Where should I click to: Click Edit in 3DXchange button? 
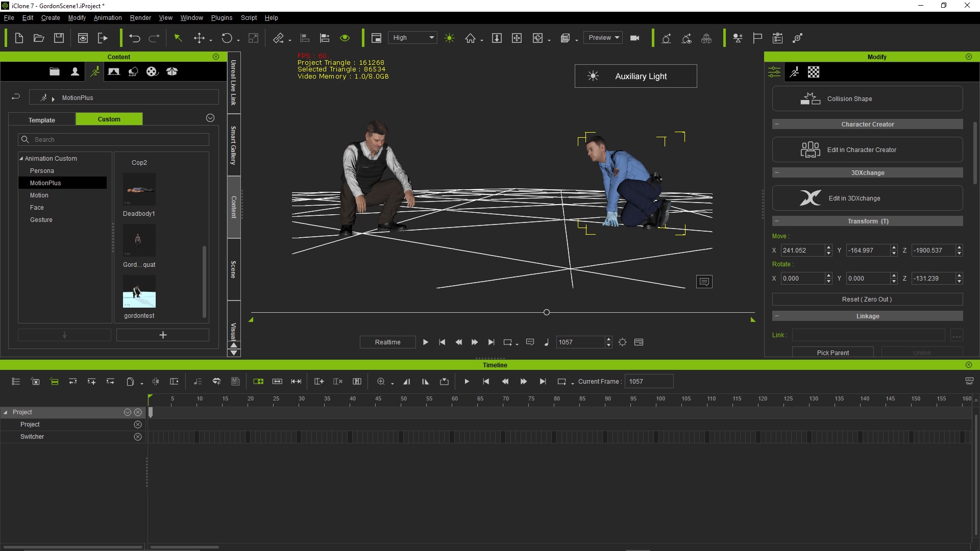[x=867, y=198]
